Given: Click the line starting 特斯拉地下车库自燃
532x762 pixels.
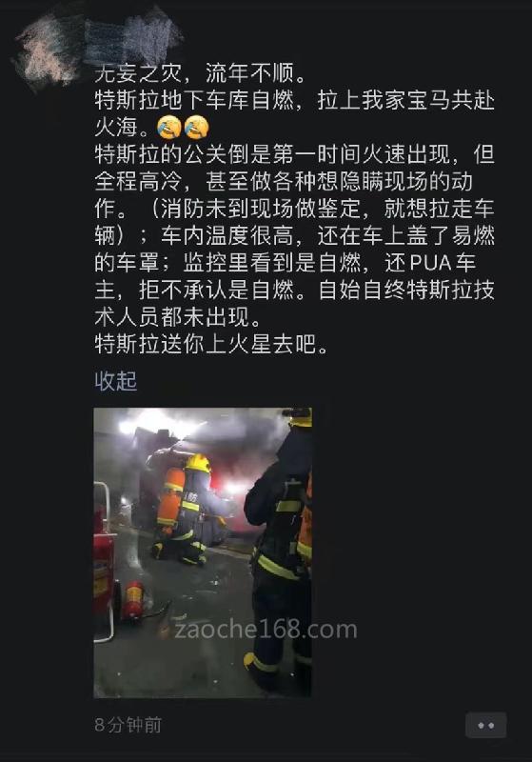Looking at the screenshot, I should 294,101.
